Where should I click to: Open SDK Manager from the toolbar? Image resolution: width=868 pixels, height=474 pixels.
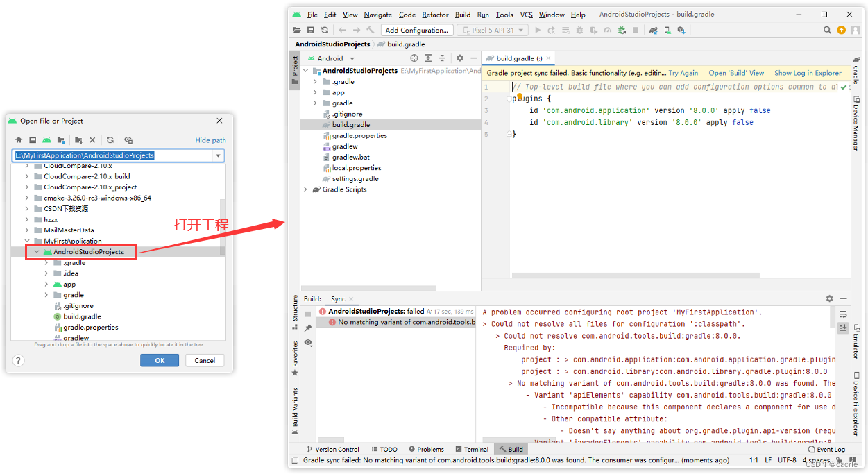pos(681,30)
